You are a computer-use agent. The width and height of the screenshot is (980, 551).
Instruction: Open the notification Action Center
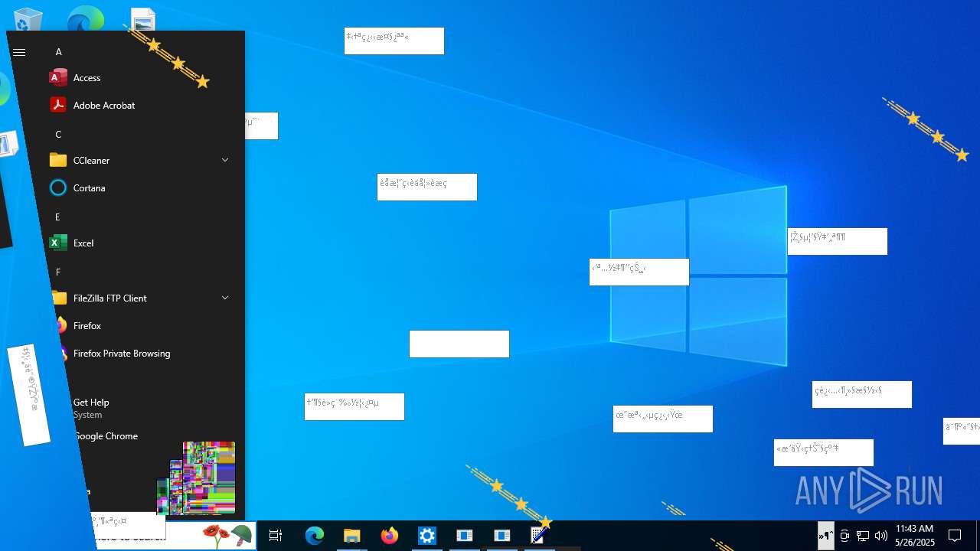point(955,536)
